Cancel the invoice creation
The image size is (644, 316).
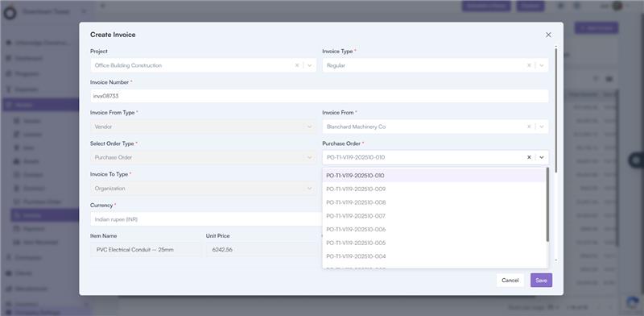coord(510,281)
